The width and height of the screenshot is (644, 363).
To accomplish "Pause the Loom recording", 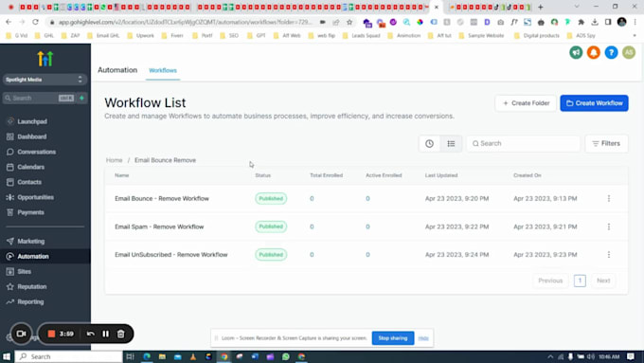I will pyautogui.click(x=105, y=334).
